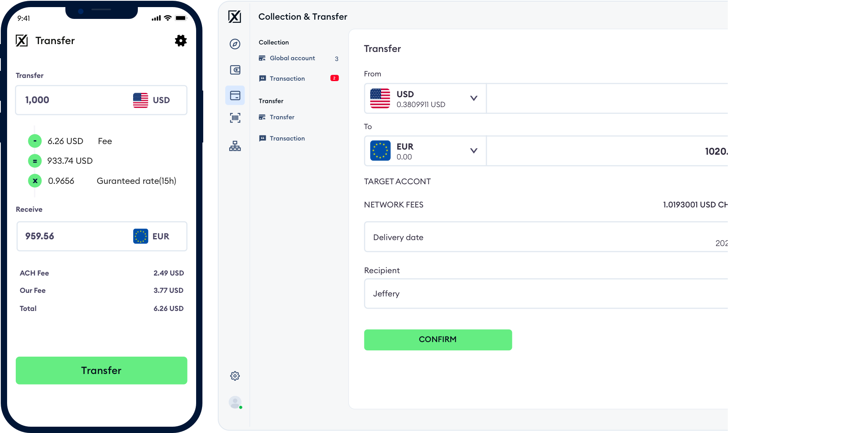This screenshot has height=433, width=868.
Task: Open Transaction under the Transfer section
Action: [x=287, y=139]
